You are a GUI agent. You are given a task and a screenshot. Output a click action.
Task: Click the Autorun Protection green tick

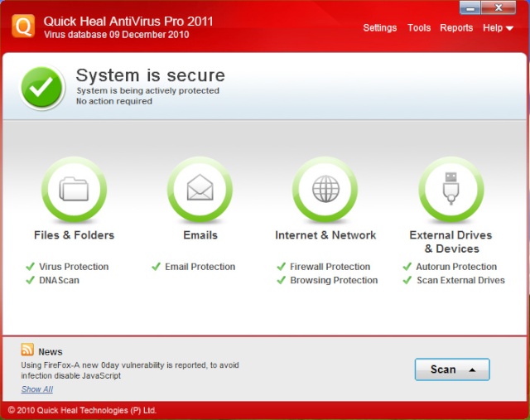coord(407,267)
